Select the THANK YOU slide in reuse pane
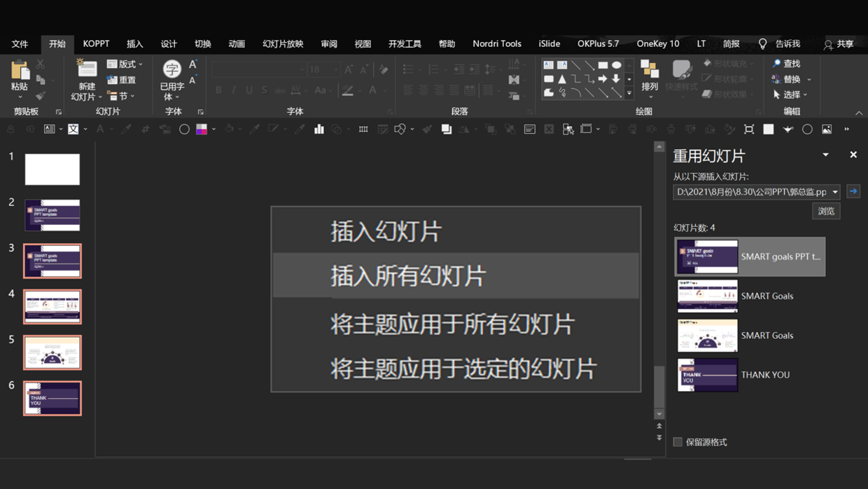 749,375
